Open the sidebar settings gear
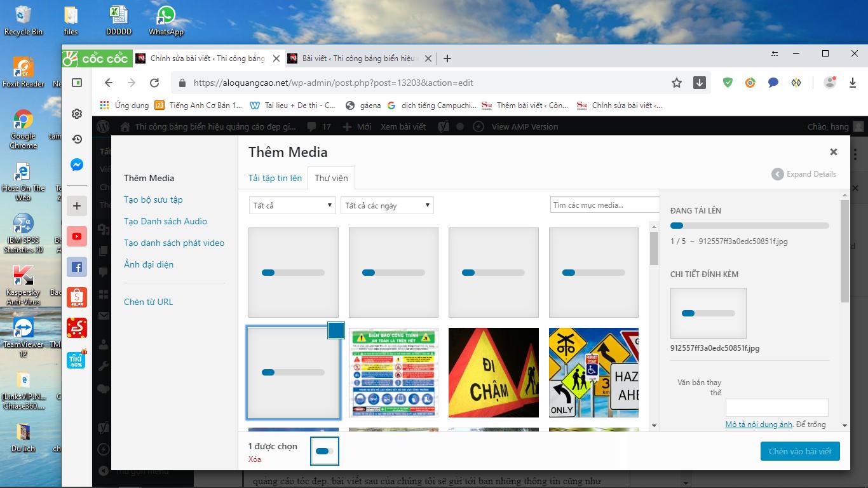 tap(77, 114)
